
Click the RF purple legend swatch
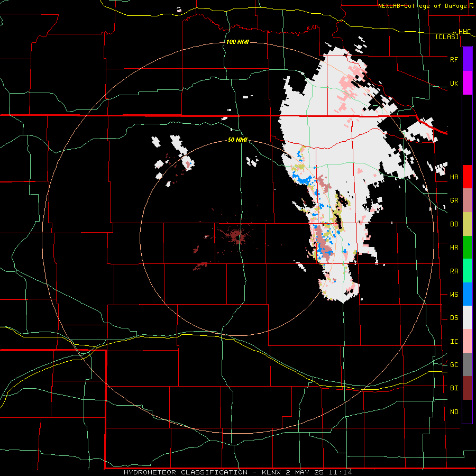click(467, 59)
